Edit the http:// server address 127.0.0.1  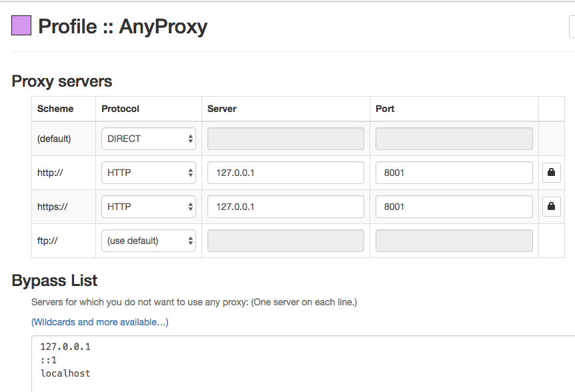point(285,172)
